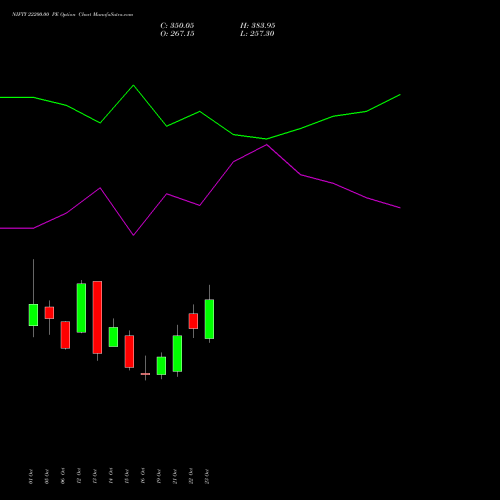Click the high value "H: 383.95"

tap(257, 26)
